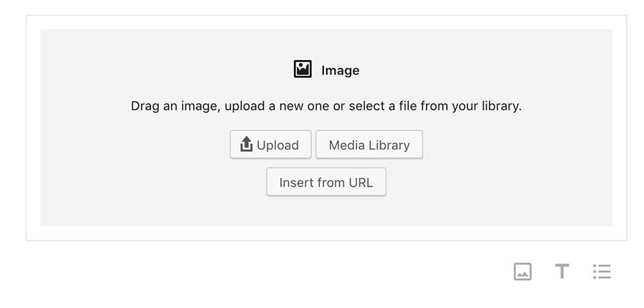Viewport: 644px width, 308px height.
Task: Click the Image block icon beside the heading
Action: pos(303,69)
